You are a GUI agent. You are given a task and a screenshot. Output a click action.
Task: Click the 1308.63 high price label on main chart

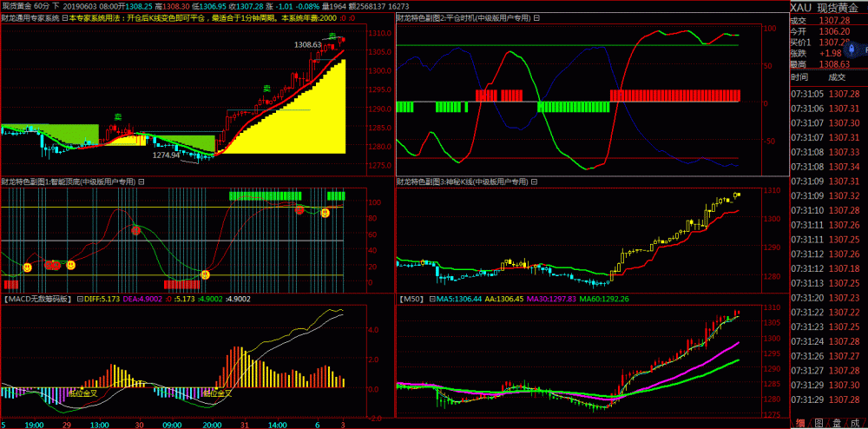coord(308,44)
